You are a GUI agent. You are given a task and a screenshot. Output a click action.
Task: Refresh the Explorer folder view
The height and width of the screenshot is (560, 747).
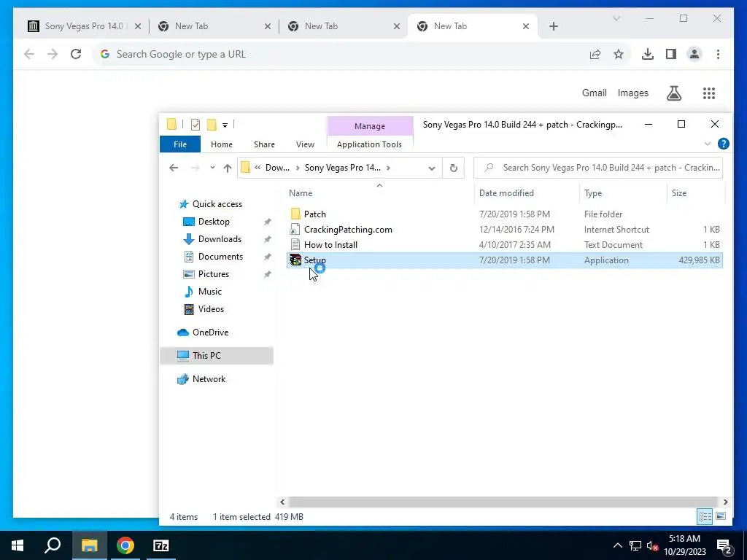point(454,168)
